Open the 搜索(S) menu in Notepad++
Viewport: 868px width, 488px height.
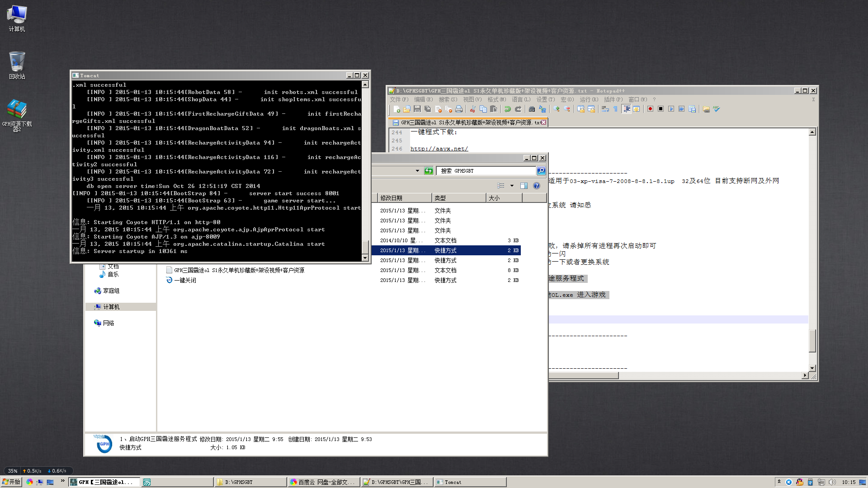pos(448,99)
